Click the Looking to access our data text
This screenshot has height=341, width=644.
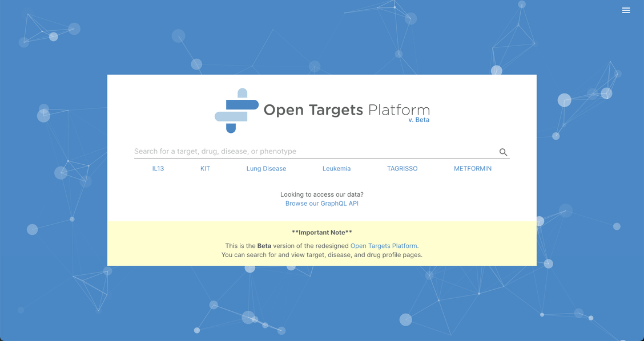(321, 194)
